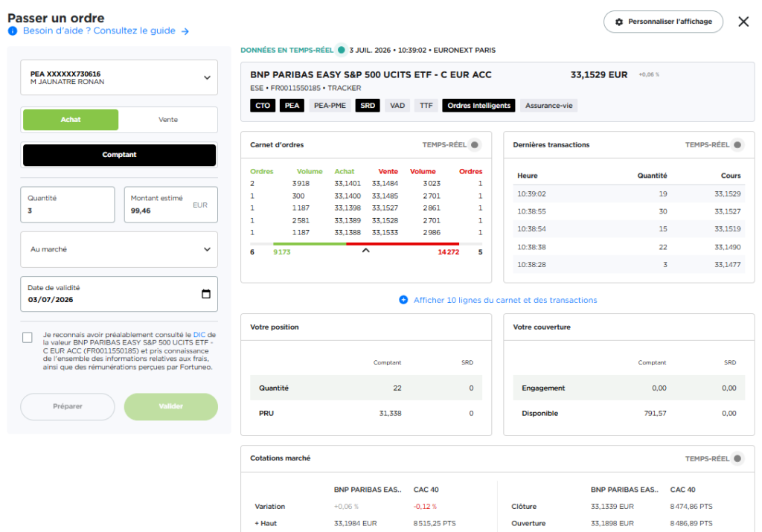Click the 10:38:28 transaction row
This screenshot has width=762, height=532.
pos(629,265)
